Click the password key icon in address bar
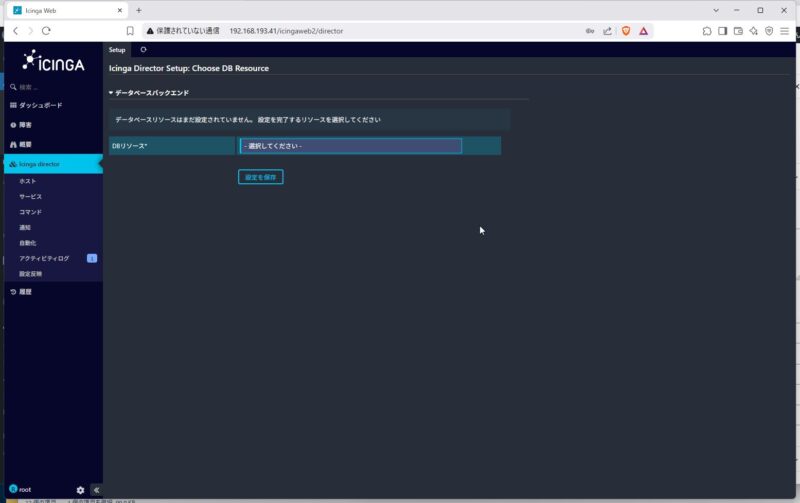 (590, 31)
